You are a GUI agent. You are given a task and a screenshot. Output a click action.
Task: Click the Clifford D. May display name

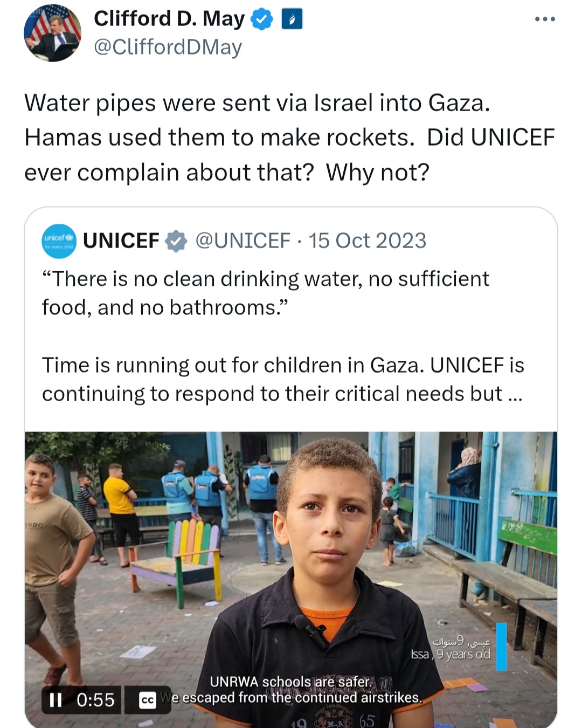click(x=169, y=19)
